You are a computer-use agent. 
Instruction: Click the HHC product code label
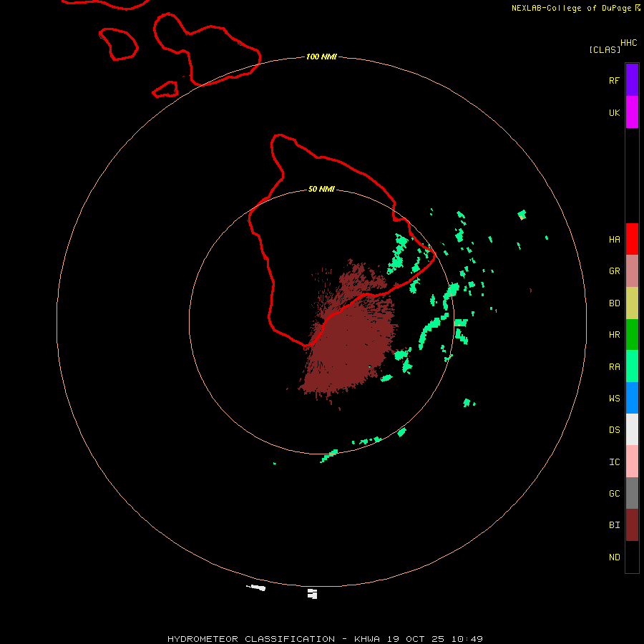click(629, 43)
